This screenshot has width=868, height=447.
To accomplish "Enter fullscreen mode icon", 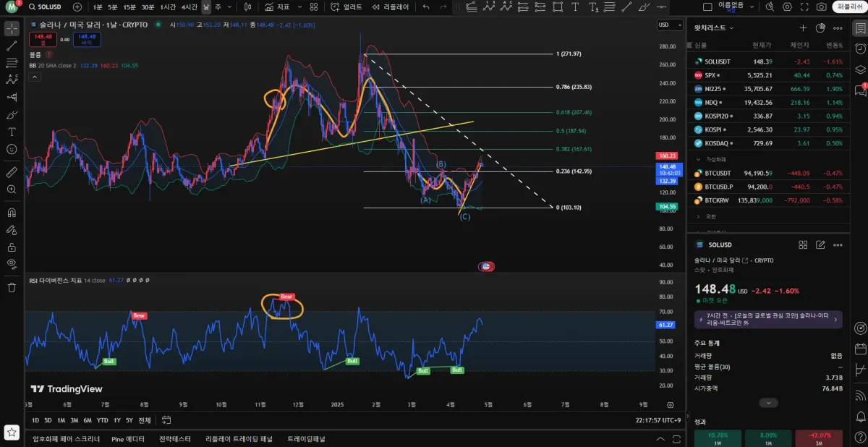I will [805, 7].
